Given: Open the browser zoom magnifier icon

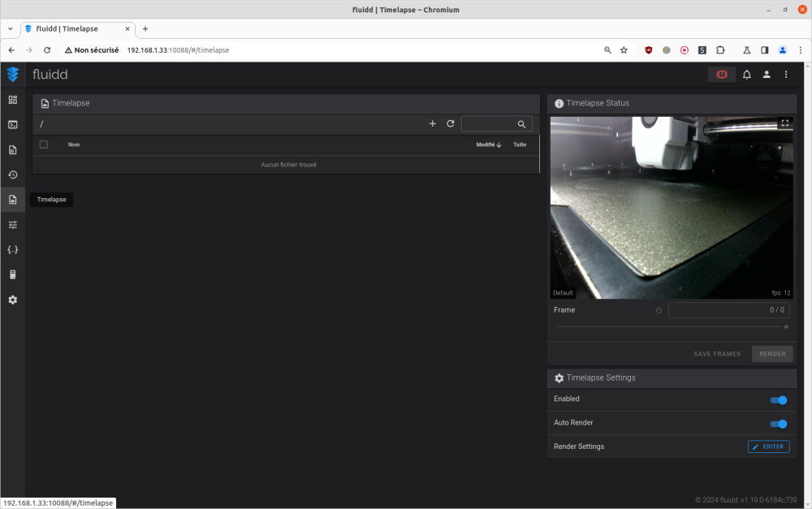Looking at the screenshot, I should click(x=607, y=50).
